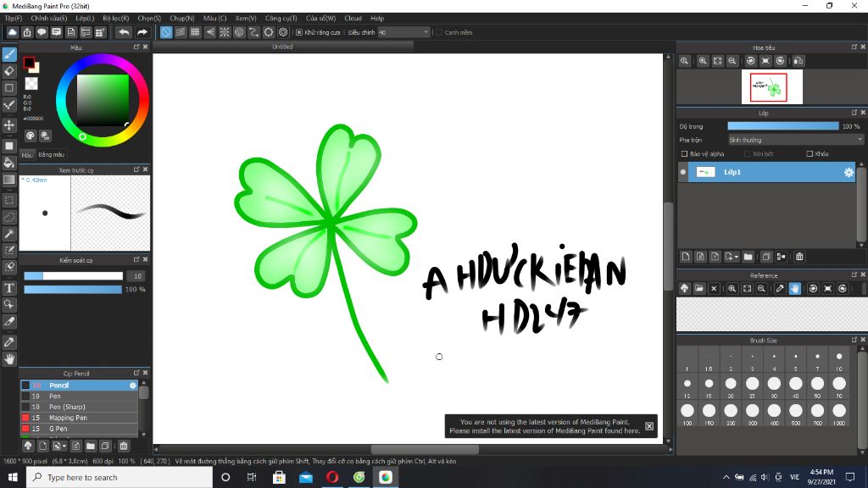Open the Điều chỉnh correction value dropdown
Viewport: 868px width, 488px height.
pyautogui.click(x=403, y=33)
